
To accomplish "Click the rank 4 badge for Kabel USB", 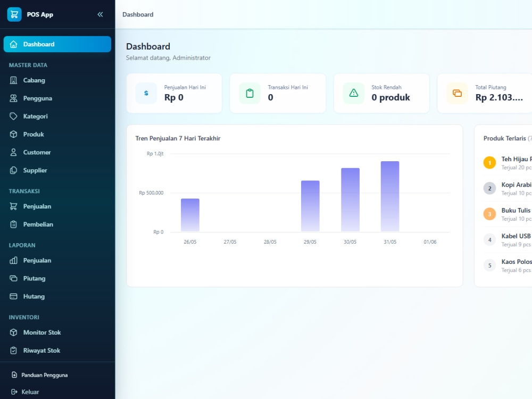I will point(489,240).
